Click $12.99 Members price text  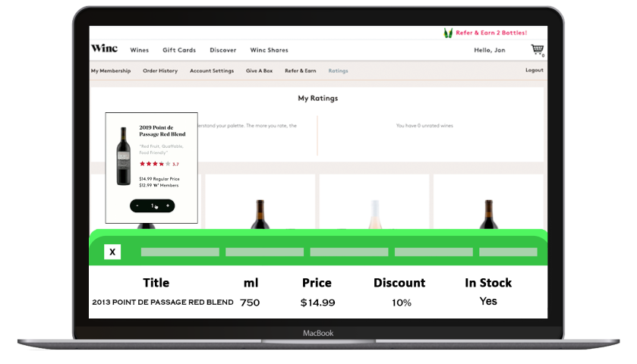point(159,186)
